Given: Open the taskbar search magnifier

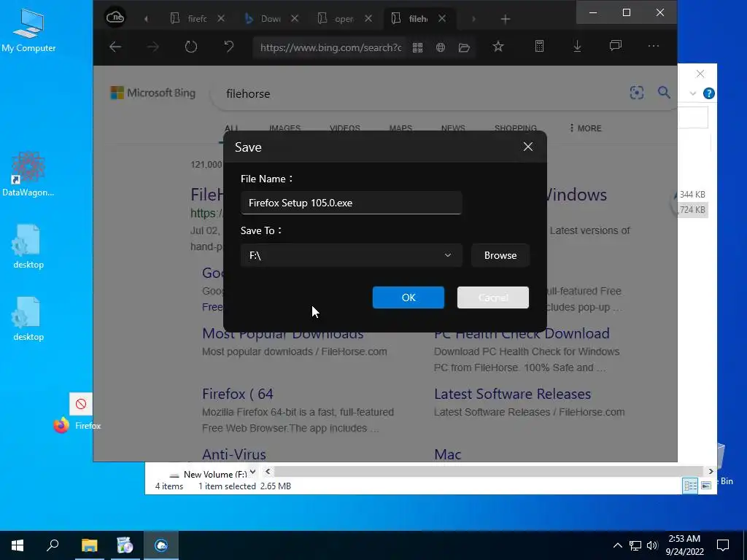Looking at the screenshot, I should (53, 545).
